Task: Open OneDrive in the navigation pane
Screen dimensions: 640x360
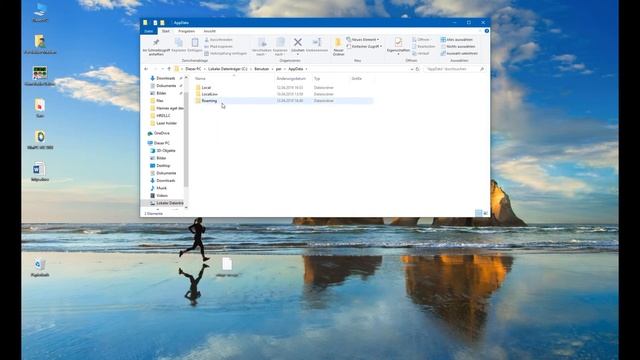Action: pos(159,133)
